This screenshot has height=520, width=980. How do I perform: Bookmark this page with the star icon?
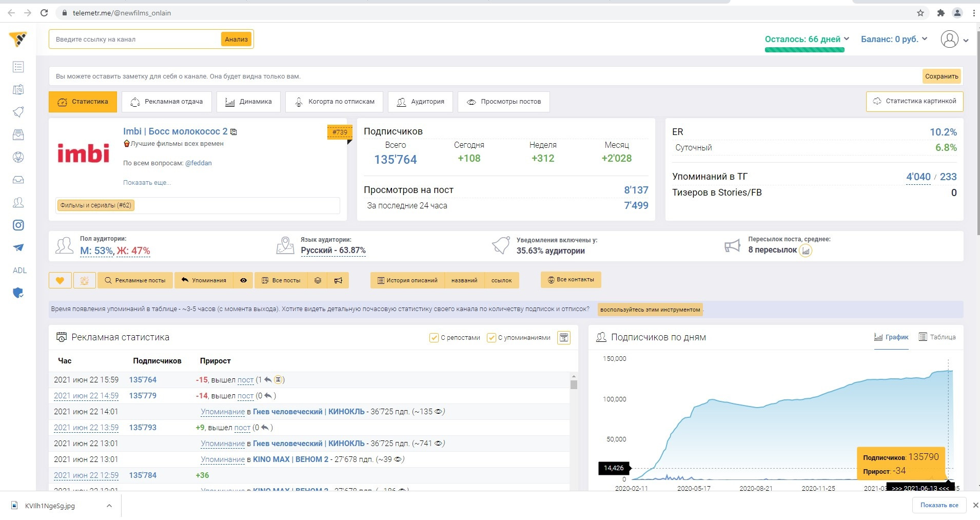[920, 13]
